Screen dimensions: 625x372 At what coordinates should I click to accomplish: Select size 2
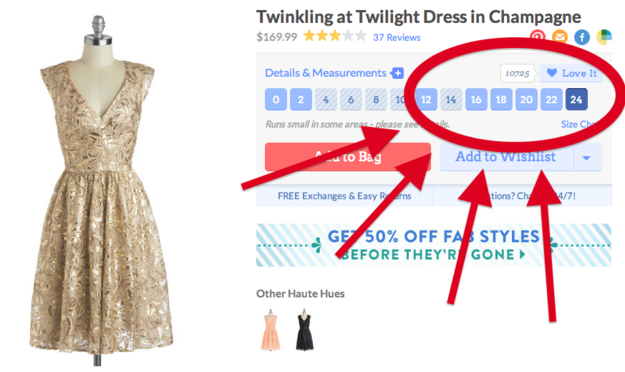click(x=301, y=99)
